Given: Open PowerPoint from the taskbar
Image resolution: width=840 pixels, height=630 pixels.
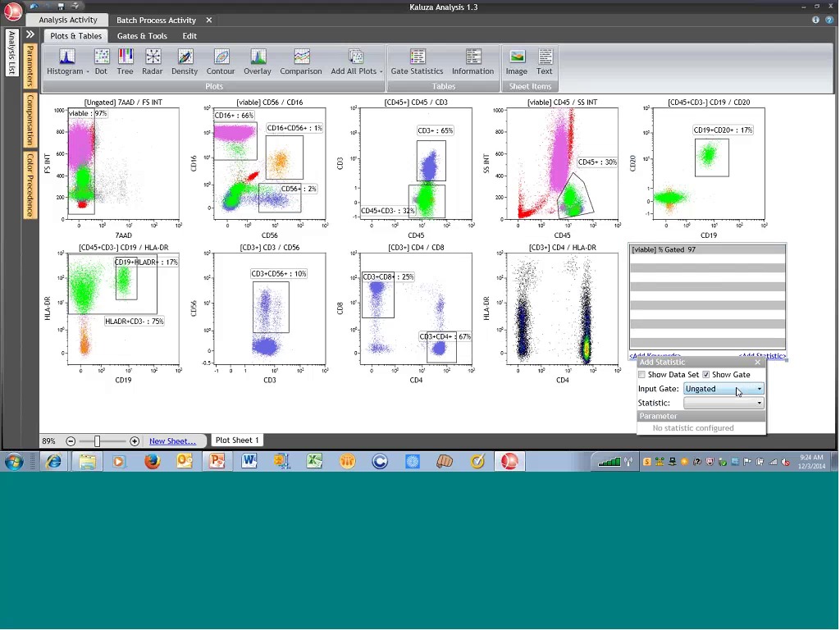Looking at the screenshot, I should 217,461.
